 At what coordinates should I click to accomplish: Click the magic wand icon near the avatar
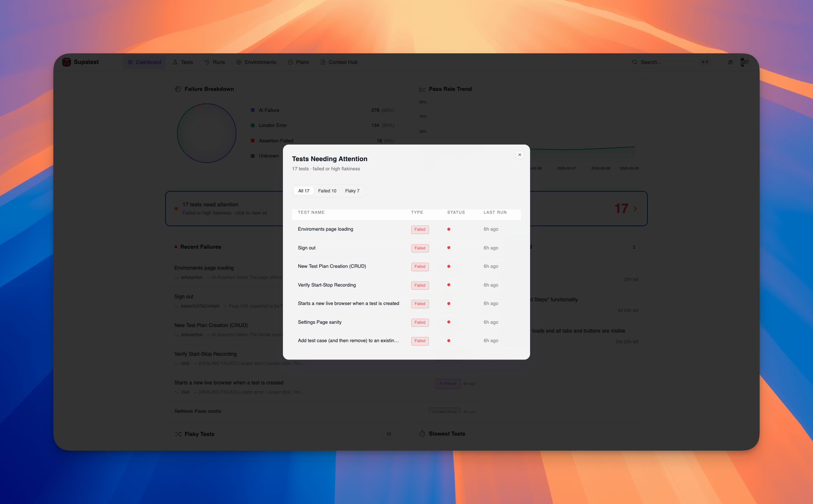click(x=730, y=62)
